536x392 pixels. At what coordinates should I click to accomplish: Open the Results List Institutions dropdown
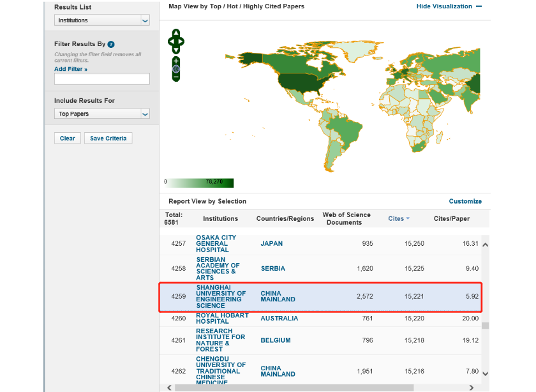(102, 20)
